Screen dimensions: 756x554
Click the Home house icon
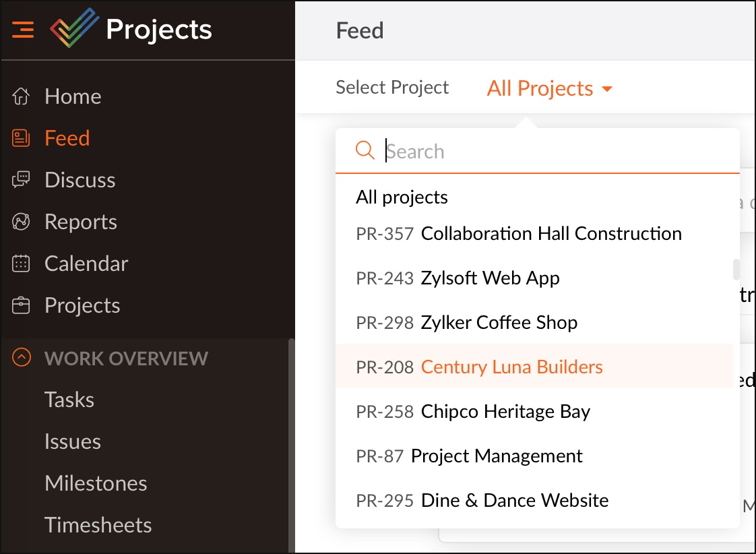22,96
